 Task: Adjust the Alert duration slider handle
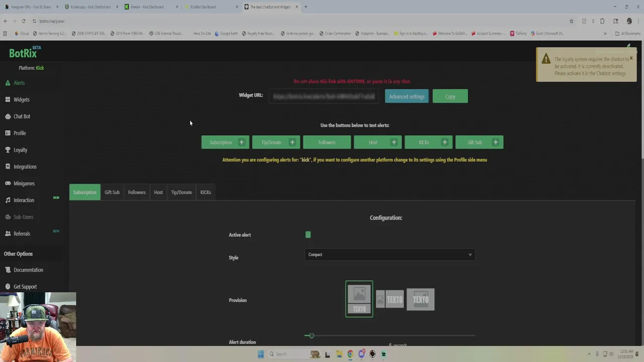(x=311, y=335)
